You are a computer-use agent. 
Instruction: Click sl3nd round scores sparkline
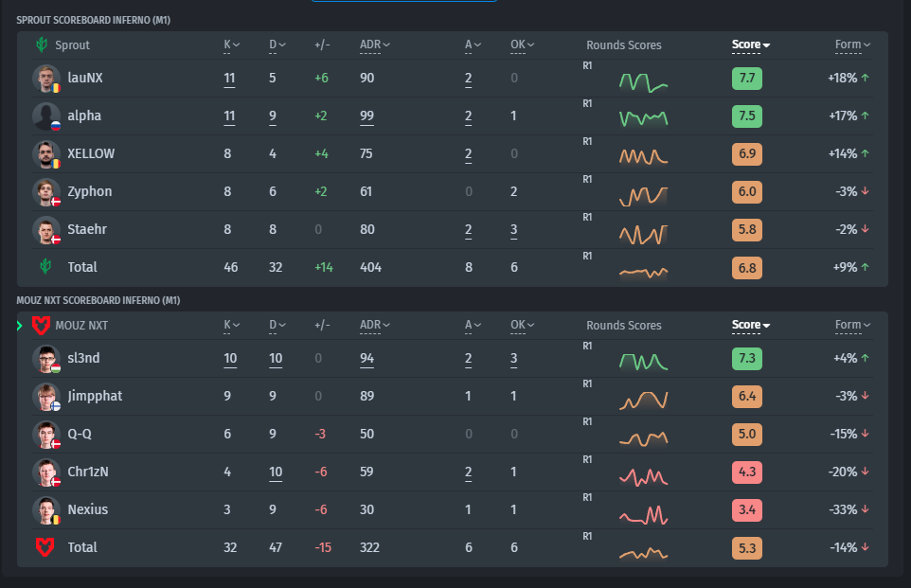(644, 362)
